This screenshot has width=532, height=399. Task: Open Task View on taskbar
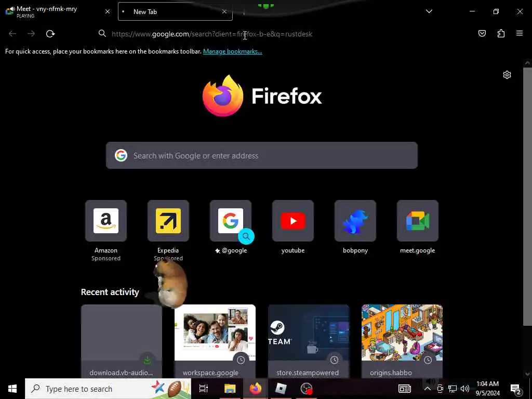pyautogui.click(x=203, y=389)
